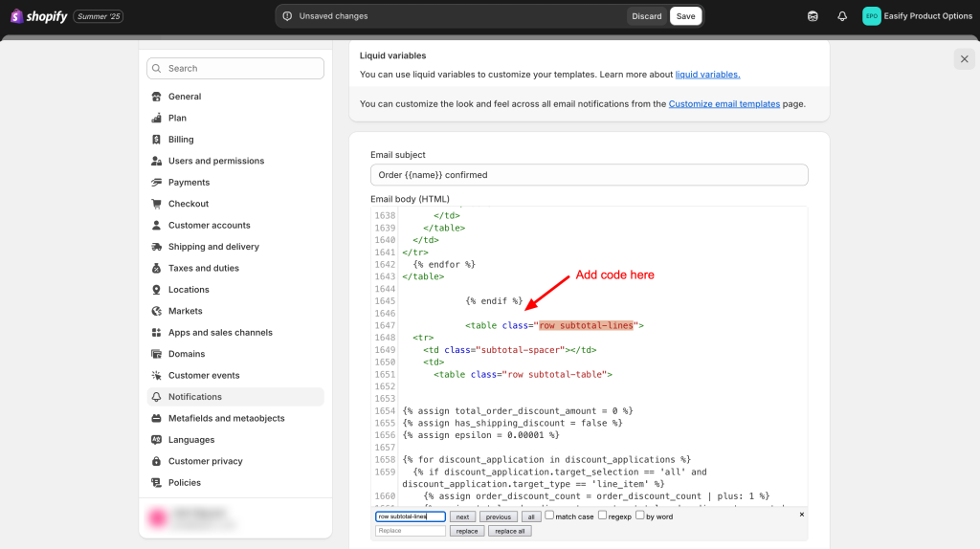The image size is (980, 549).
Task: Click the Customer privacy lock icon
Action: (156, 461)
